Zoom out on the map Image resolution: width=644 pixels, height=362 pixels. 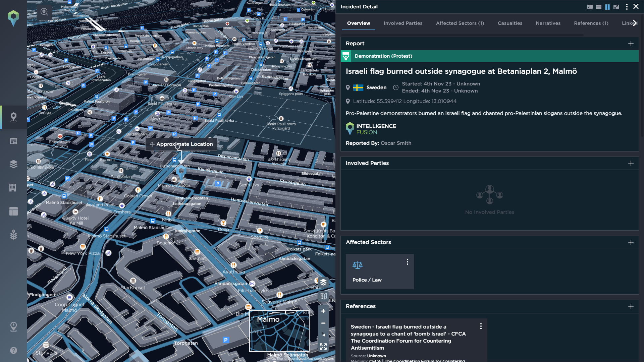click(x=323, y=323)
